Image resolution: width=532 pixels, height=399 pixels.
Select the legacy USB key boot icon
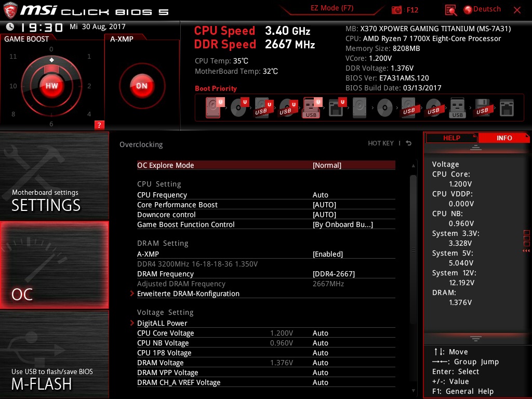pos(457,108)
